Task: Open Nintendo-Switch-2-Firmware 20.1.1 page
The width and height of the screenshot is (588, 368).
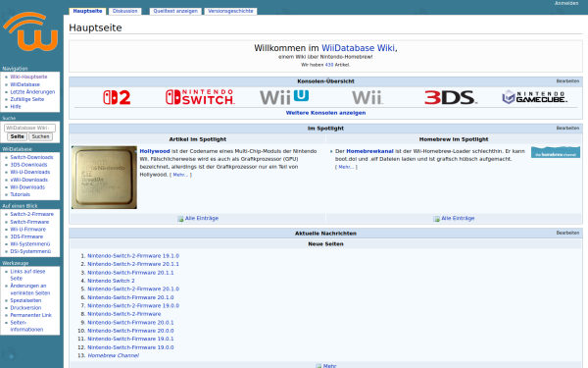Action: [133, 264]
